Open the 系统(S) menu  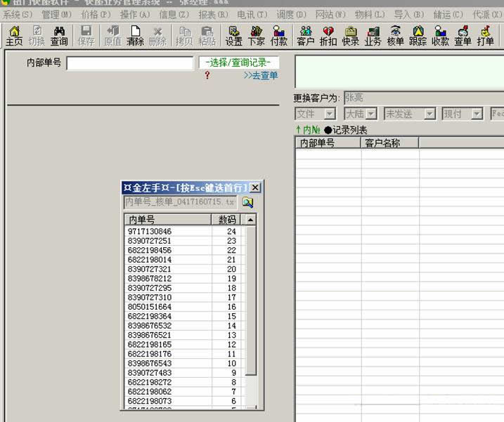pos(18,15)
